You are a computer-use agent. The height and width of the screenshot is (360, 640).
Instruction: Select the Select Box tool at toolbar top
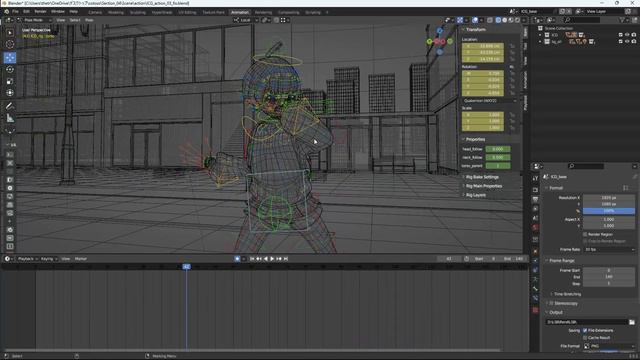10,32
